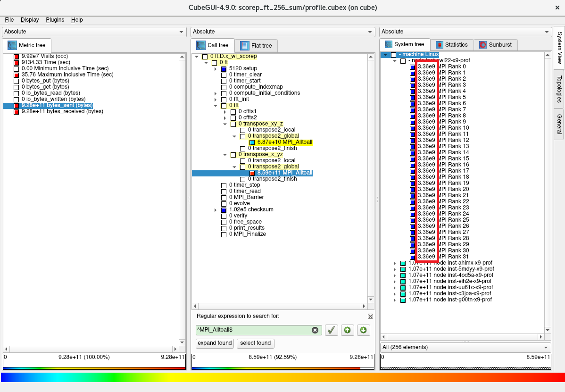Close the search bar panel
Image resolution: width=565 pixels, height=392 pixels.
370,316
